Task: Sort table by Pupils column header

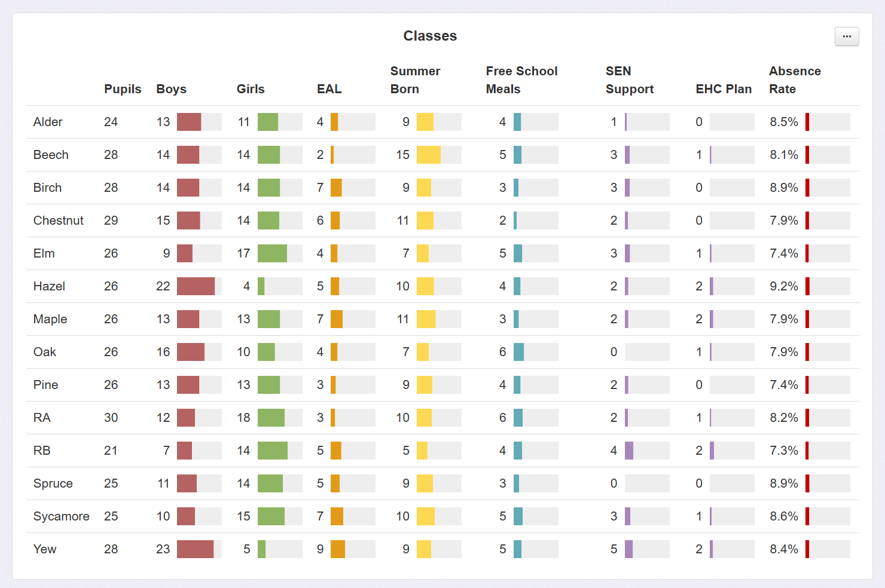Action: coord(123,89)
